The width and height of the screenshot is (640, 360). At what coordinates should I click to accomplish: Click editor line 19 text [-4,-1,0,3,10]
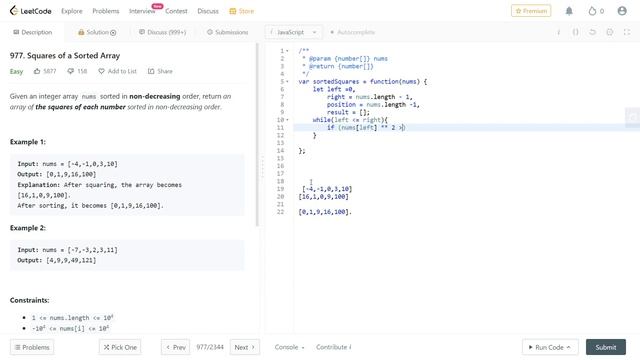tap(327, 189)
